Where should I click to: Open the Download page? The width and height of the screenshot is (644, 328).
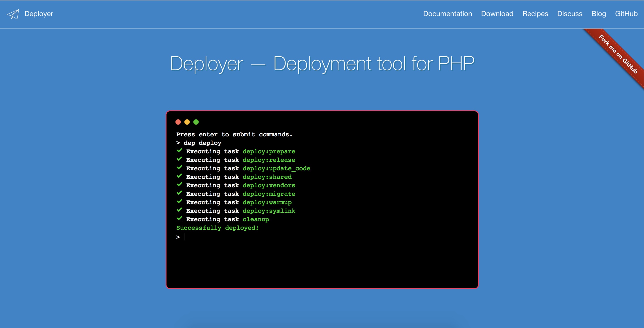tap(497, 14)
